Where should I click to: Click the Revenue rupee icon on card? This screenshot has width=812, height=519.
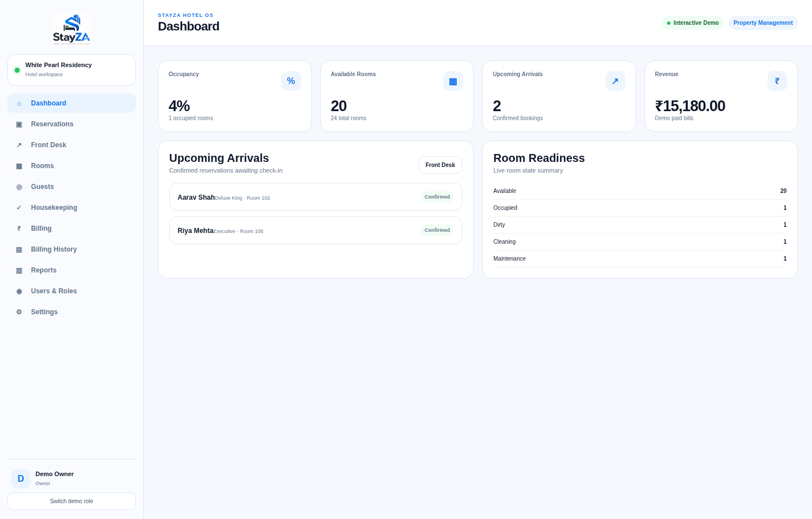[777, 81]
